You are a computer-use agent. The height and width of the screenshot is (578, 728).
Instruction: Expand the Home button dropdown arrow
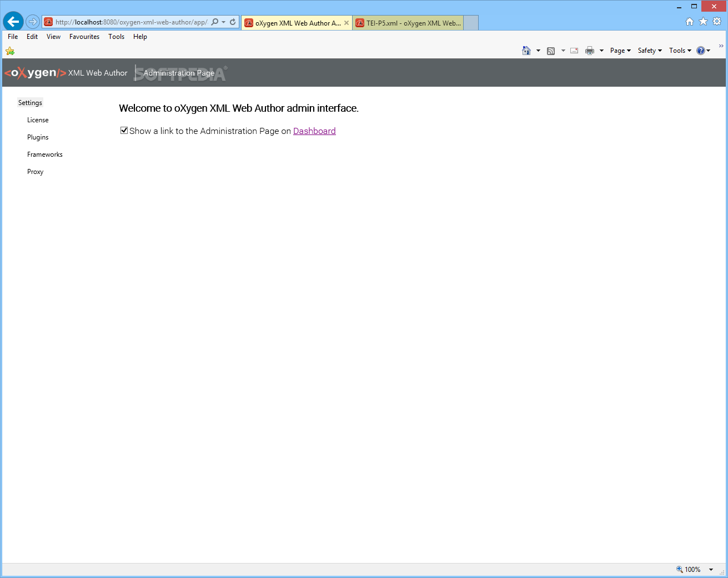(x=538, y=51)
